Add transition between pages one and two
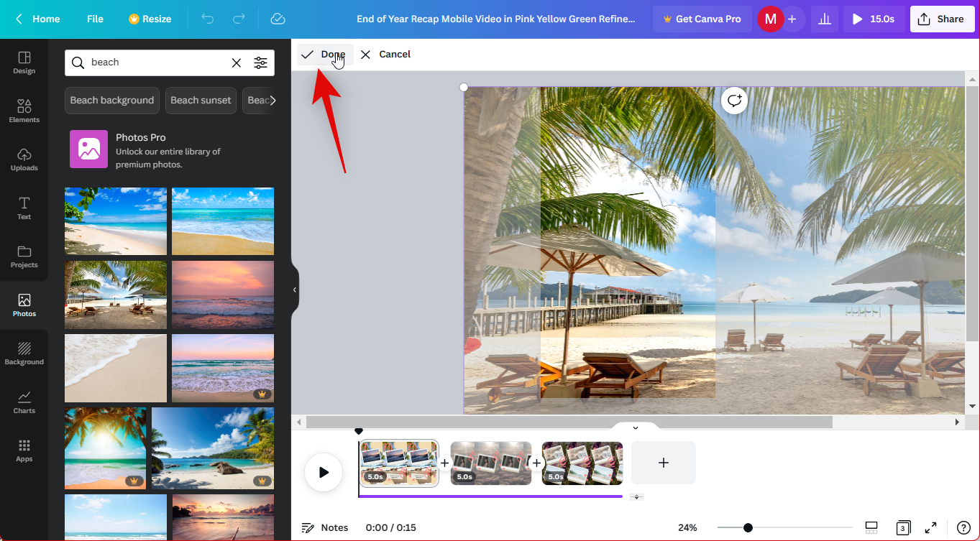980x541 pixels. (x=444, y=463)
